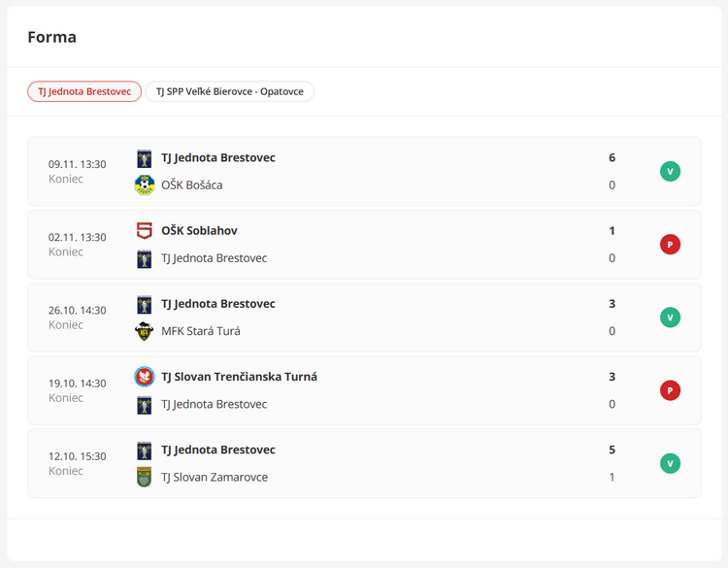Open the OŠK Bošáca team link
This screenshot has width=728, height=568.
[x=191, y=184]
